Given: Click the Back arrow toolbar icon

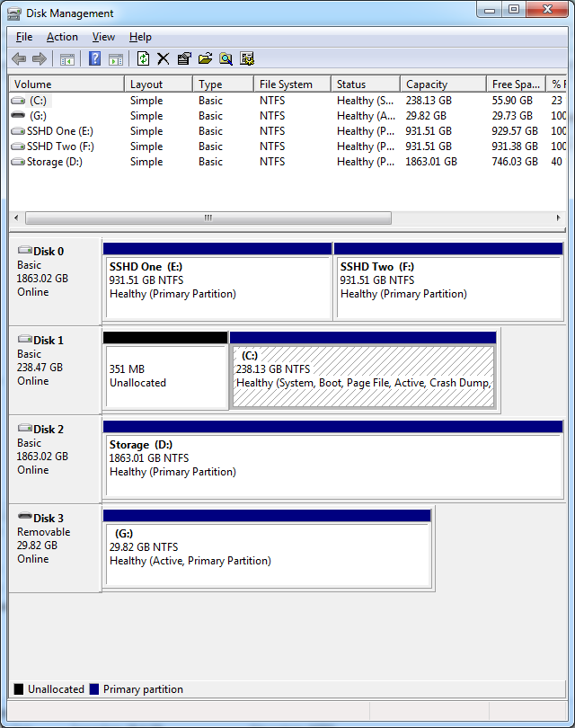Looking at the screenshot, I should click(19, 59).
